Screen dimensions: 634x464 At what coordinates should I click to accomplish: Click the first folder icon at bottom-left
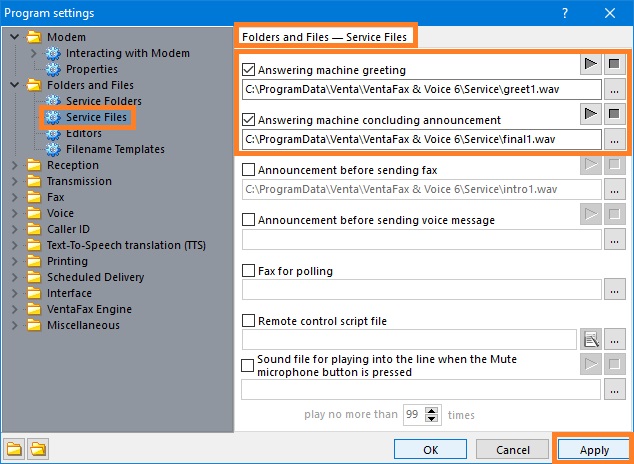(14, 449)
